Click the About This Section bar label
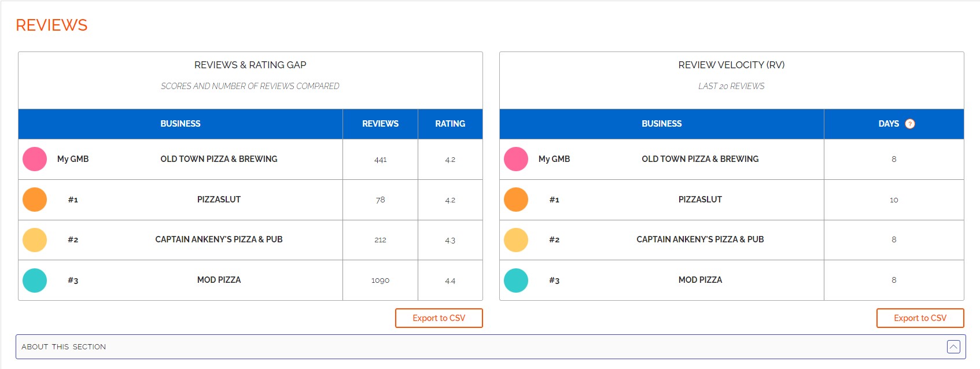The image size is (980, 369). tap(64, 347)
